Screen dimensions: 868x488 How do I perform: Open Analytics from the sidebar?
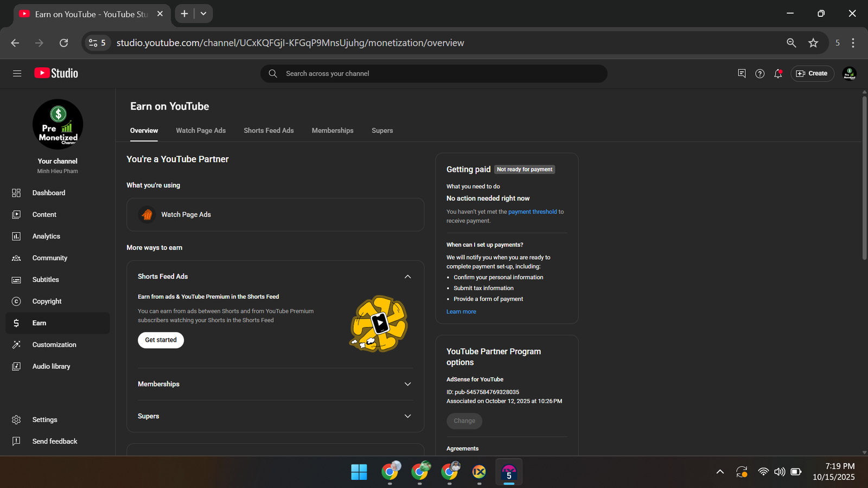pos(46,236)
